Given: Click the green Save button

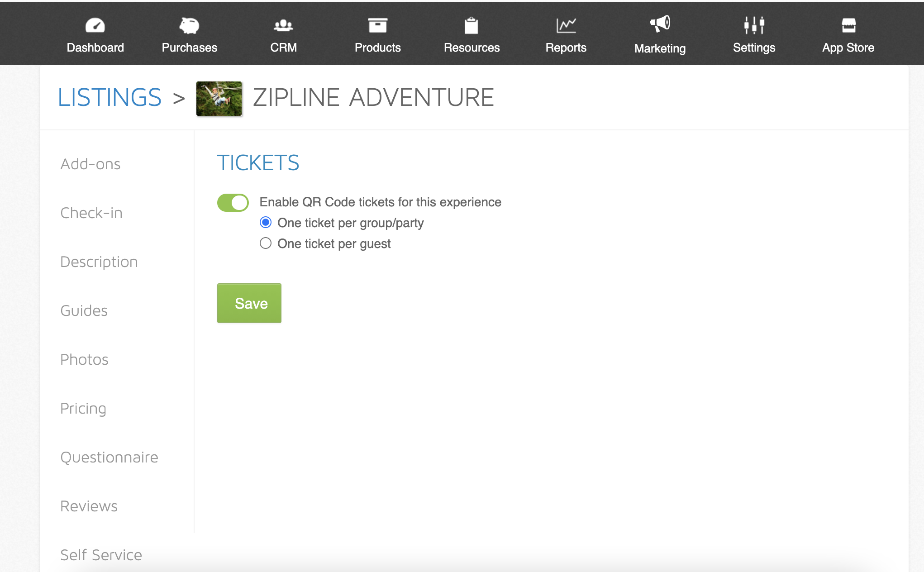Looking at the screenshot, I should [x=249, y=303].
